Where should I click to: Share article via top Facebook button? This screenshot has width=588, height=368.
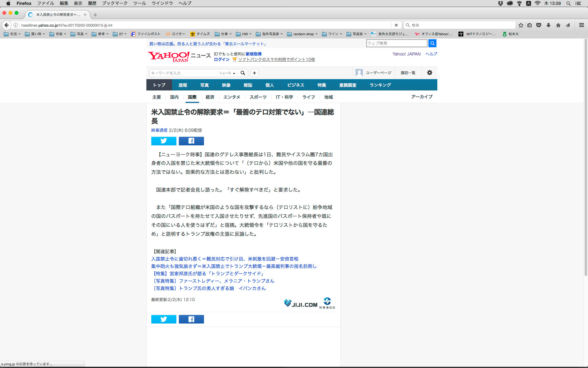tap(191, 141)
